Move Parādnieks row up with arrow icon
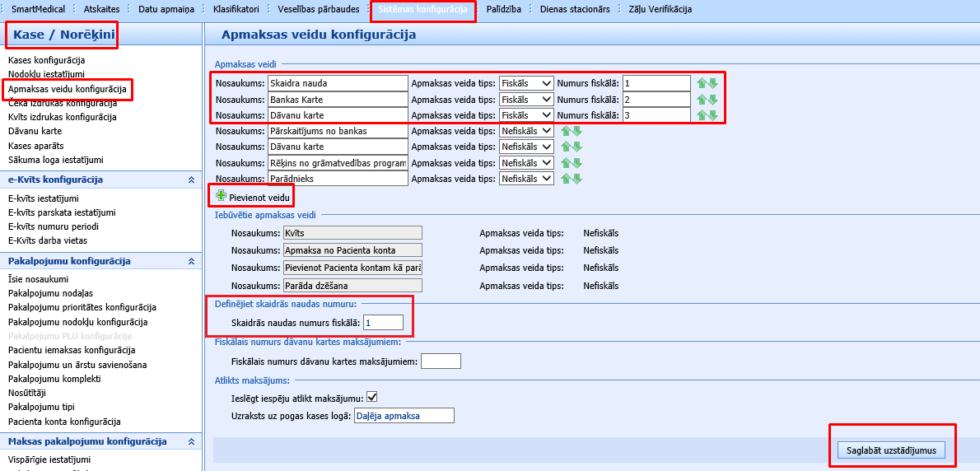Screen dimensions: 980x471 [566, 179]
